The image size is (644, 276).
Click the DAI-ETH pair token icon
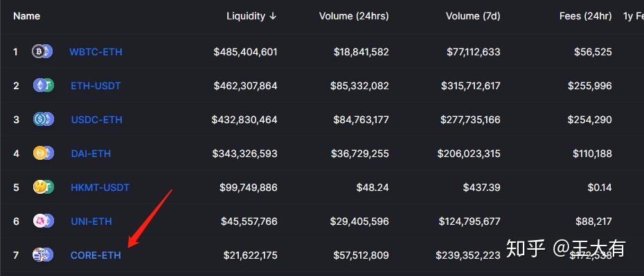point(43,154)
